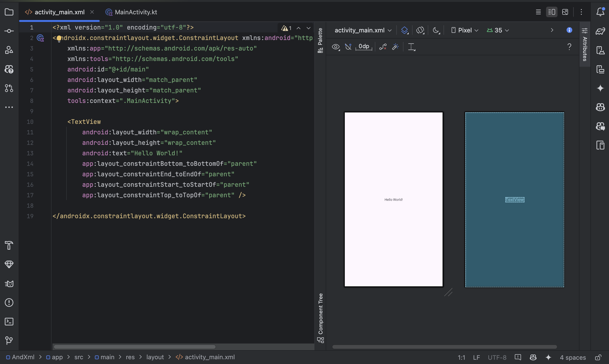
Task: Click the help question mark in design surface
Action: [x=569, y=47]
